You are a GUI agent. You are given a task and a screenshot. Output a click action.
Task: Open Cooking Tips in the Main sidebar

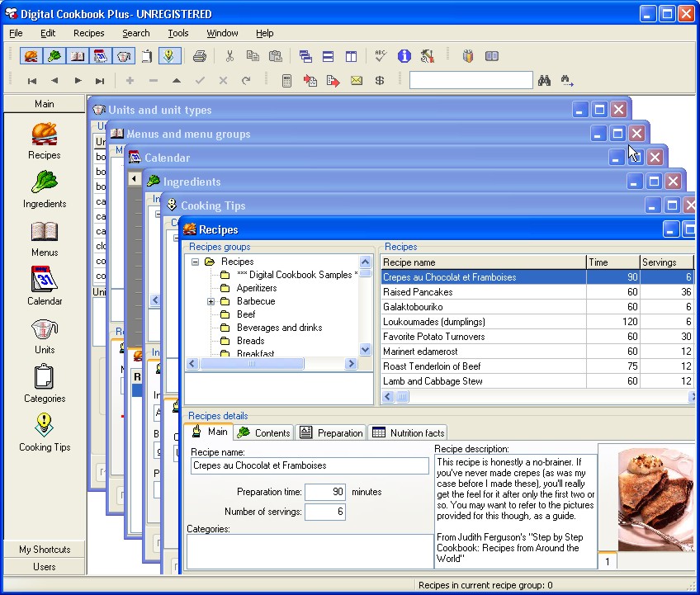click(x=45, y=432)
